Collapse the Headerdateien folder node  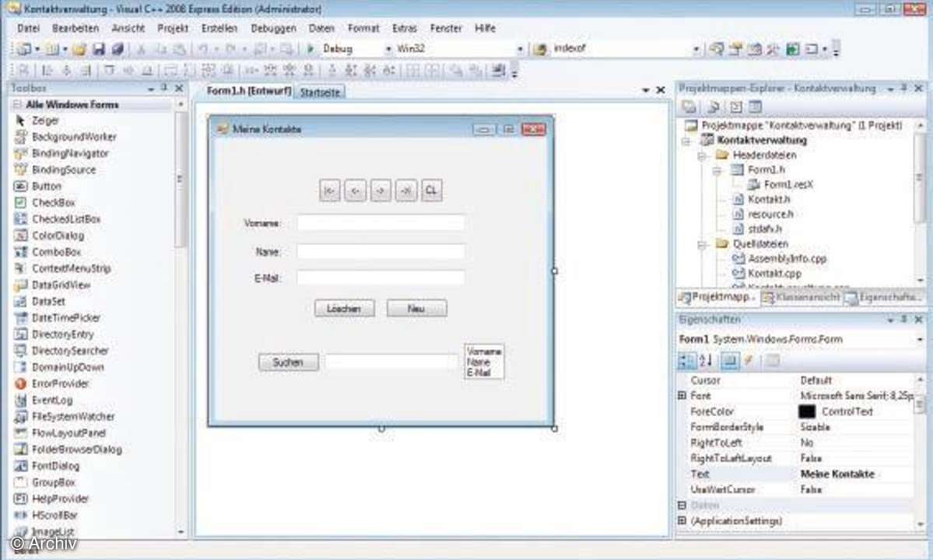click(702, 155)
